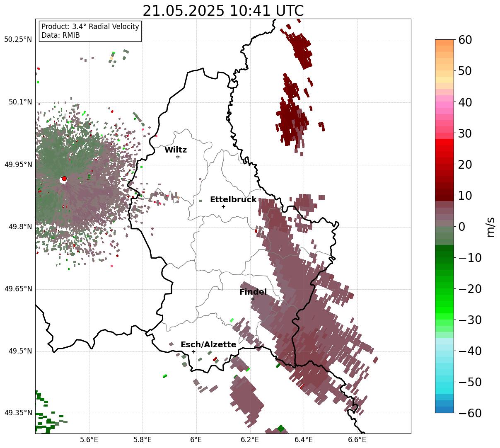Click the 49.5°N latitude label
500x448 pixels.
20,351
